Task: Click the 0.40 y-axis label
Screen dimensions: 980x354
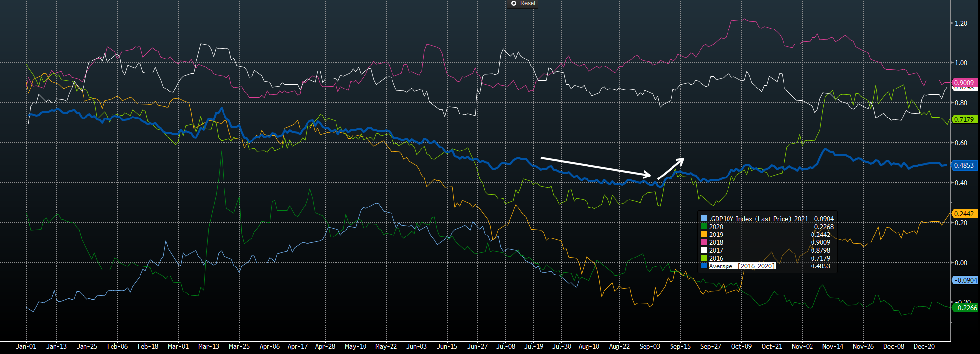Action: [x=960, y=183]
